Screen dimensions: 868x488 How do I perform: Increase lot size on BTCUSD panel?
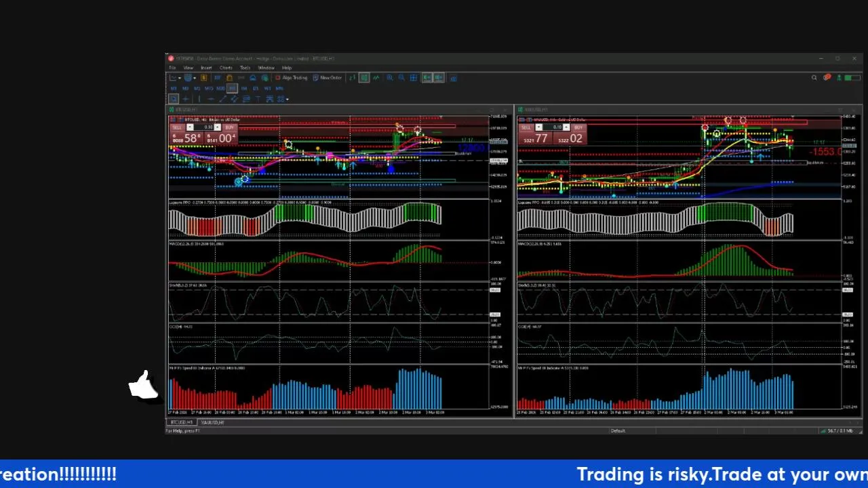217,127
